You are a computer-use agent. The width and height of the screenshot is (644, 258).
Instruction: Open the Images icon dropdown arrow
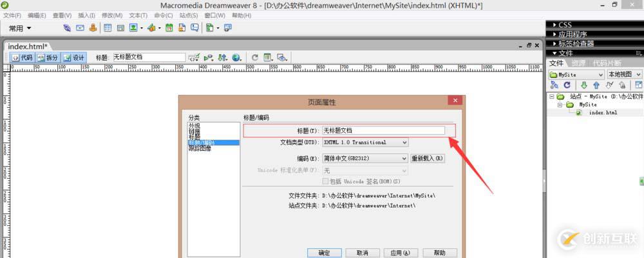(x=141, y=28)
